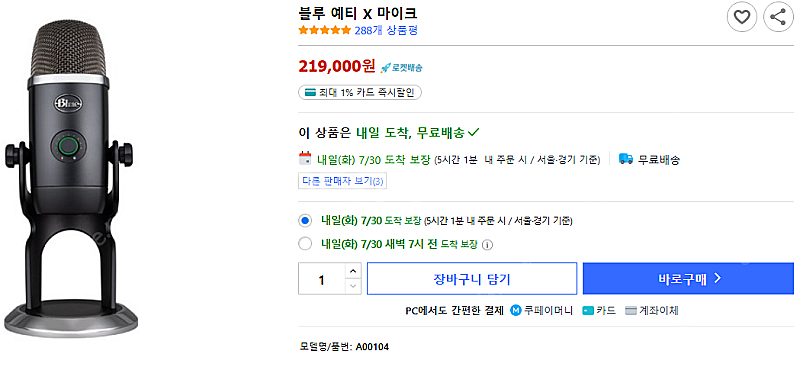Open the 288개 상품평 reviews link

[386, 30]
